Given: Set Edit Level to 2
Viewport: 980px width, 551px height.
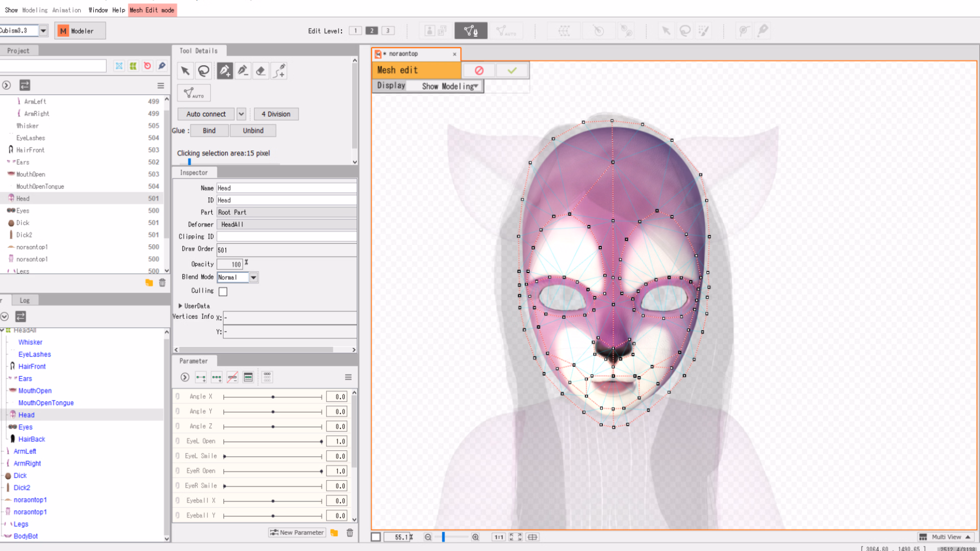Looking at the screenshot, I should coord(372,31).
